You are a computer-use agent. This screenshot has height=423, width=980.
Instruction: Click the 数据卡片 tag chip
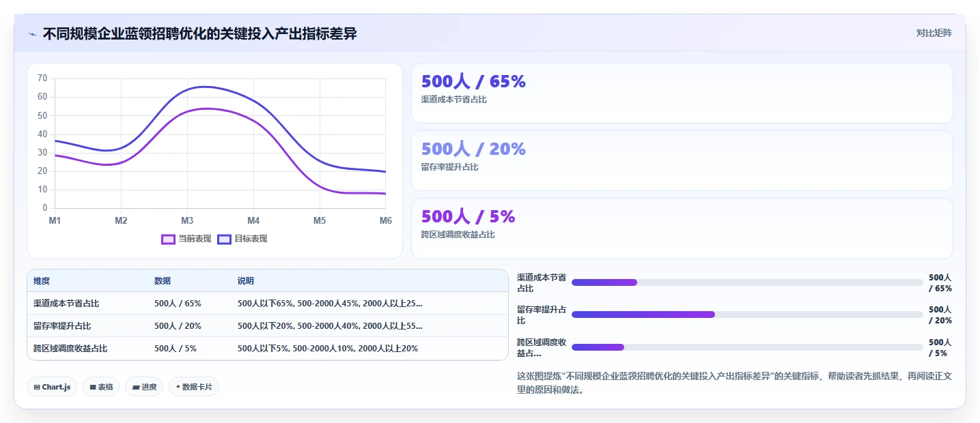pos(194,387)
